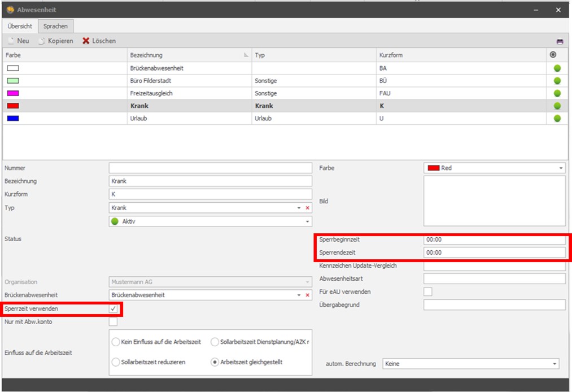Click the Bezeichnung field containing Krank

point(210,181)
